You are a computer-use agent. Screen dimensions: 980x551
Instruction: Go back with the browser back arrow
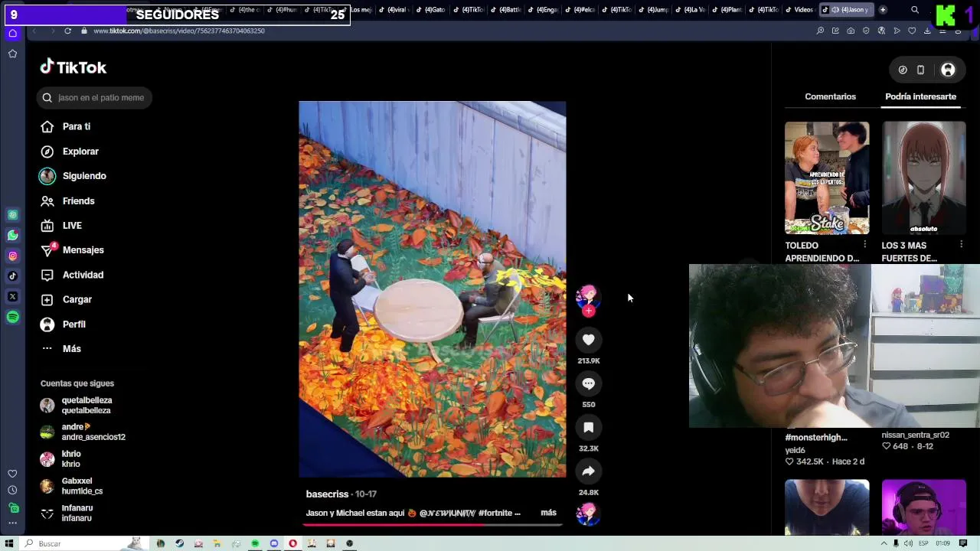coord(34,31)
